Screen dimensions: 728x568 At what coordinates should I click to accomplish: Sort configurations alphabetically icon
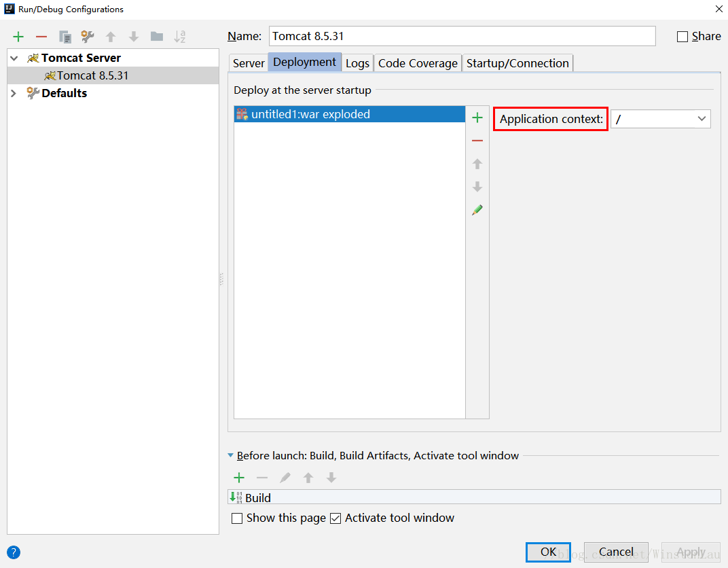(x=180, y=37)
